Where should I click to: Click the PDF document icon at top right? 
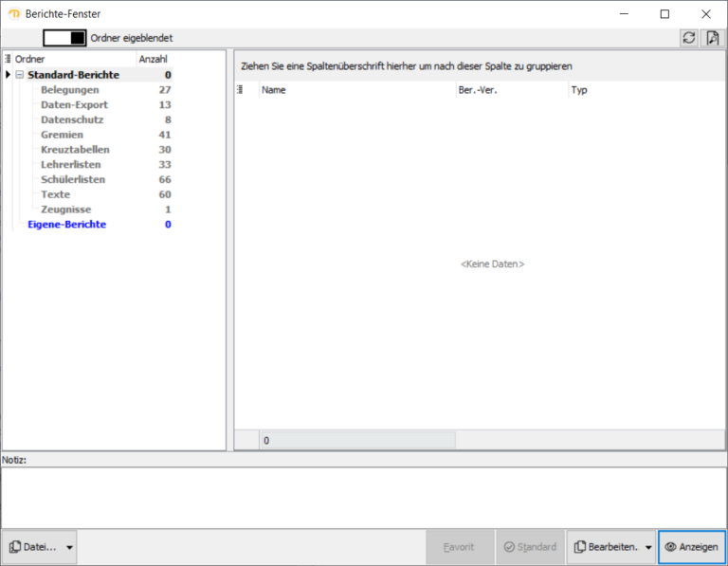coord(712,38)
